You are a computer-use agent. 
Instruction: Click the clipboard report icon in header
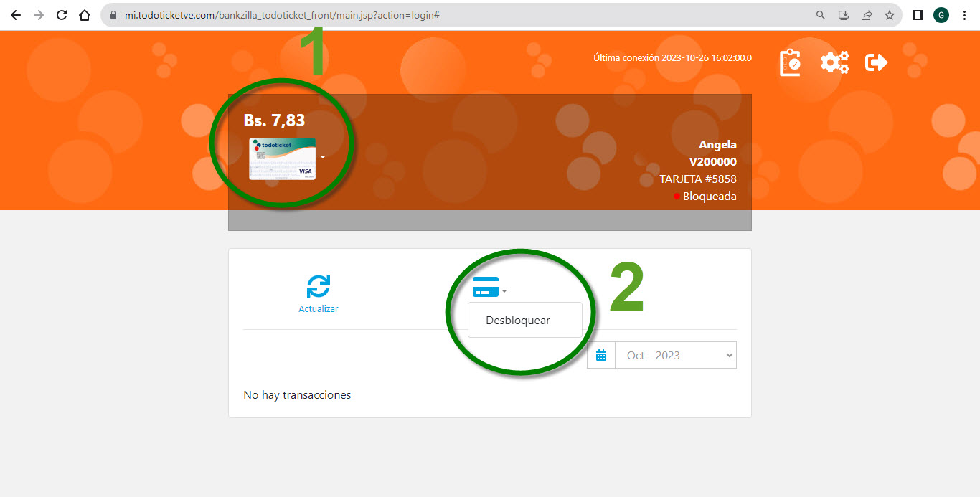[790, 63]
